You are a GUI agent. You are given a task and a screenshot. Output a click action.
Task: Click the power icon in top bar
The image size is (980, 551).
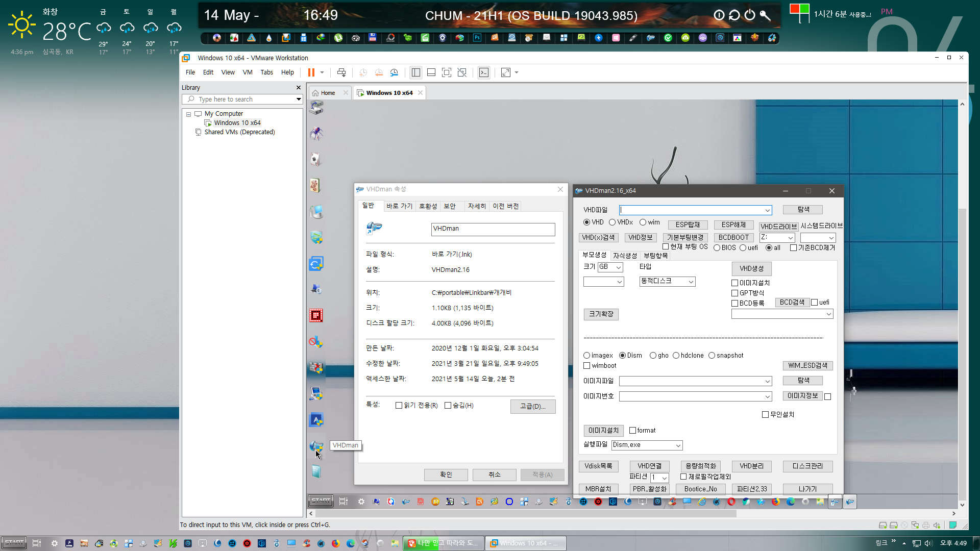(x=749, y=15)
